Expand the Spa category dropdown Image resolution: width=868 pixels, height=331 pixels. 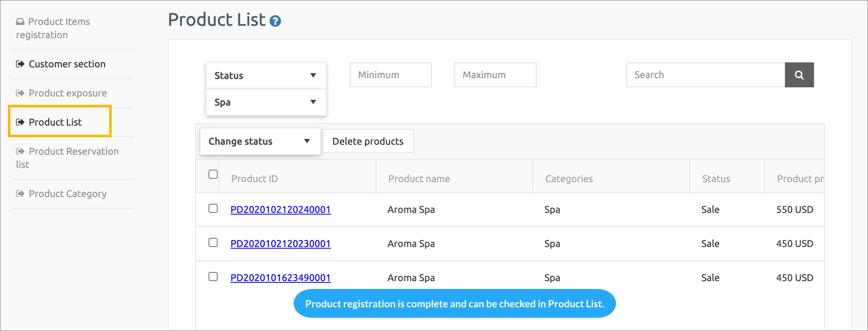click(266, 102)
